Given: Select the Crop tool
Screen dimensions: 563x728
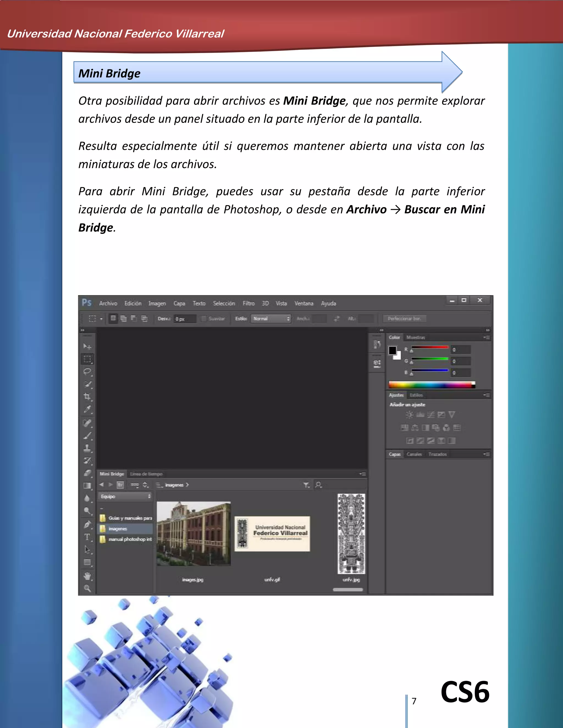Looking at the screenshot, I should [x=87, y=396].
